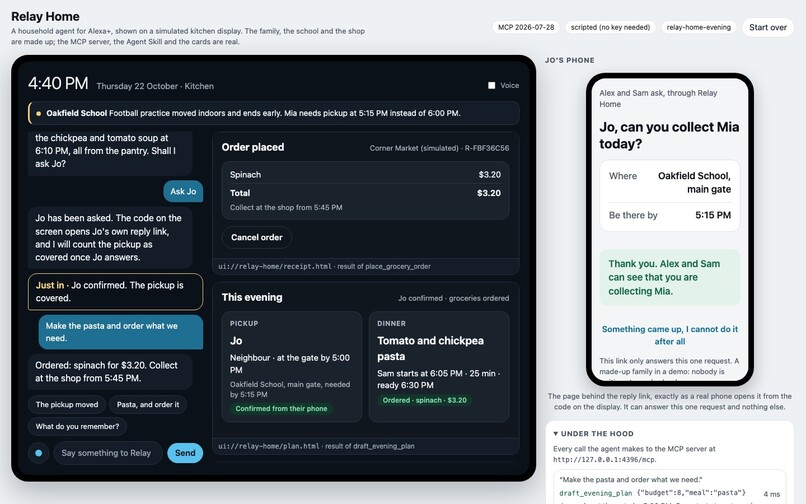Click the relay-home-evening badge
The height and width of the screenshot is (504, 806).
699,27
